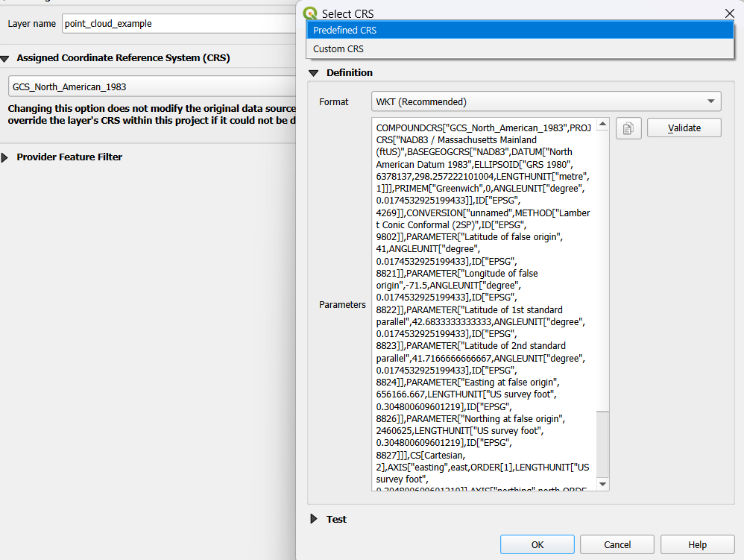Collapse the Definition section
The image size is (744, 560).
point(313,73)
